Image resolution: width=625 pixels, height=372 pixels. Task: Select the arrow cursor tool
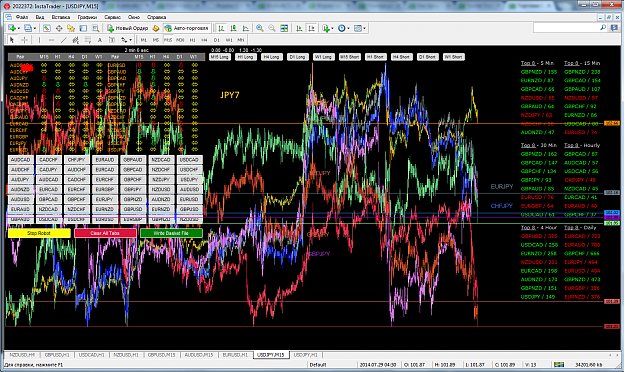pos(12,40)
